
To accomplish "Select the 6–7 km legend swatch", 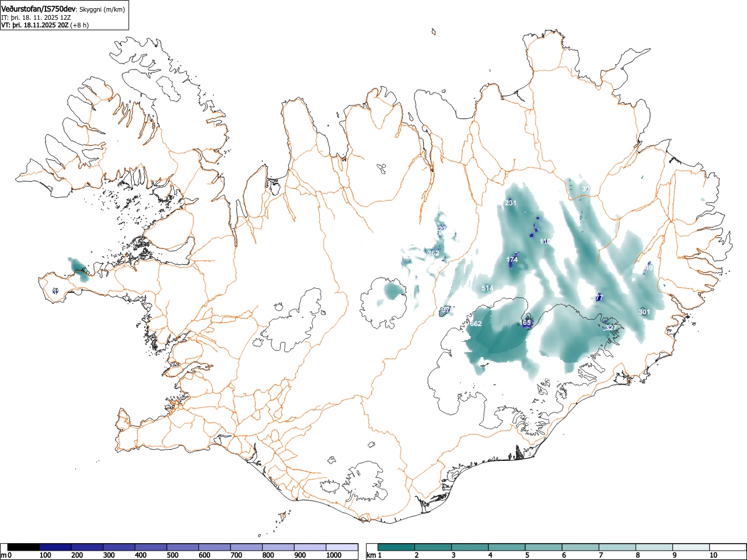I will [x=581, y=547].
